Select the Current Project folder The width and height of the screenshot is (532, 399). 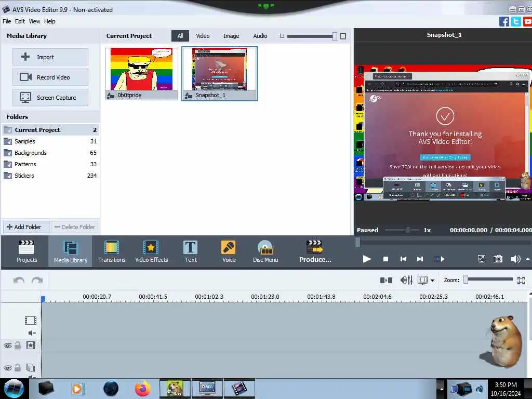(50, 129)
